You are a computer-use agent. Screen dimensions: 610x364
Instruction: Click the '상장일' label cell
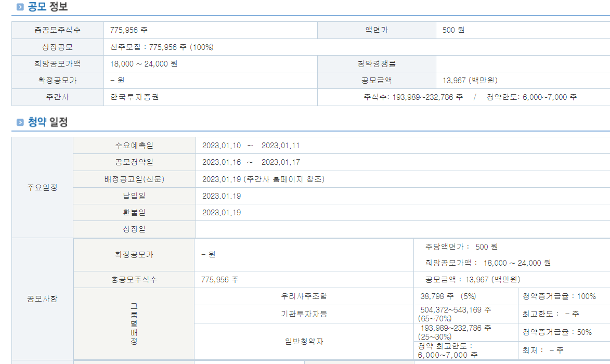(134, 229)
